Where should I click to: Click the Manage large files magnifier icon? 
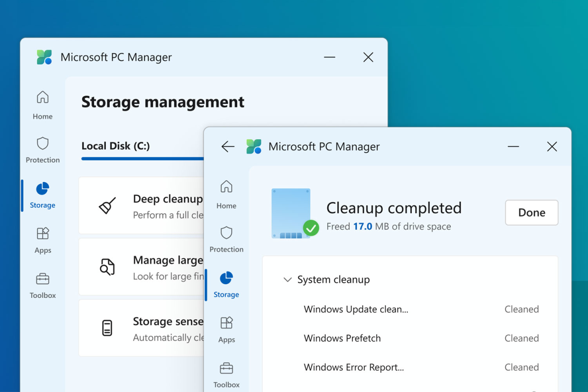[107, 267]
